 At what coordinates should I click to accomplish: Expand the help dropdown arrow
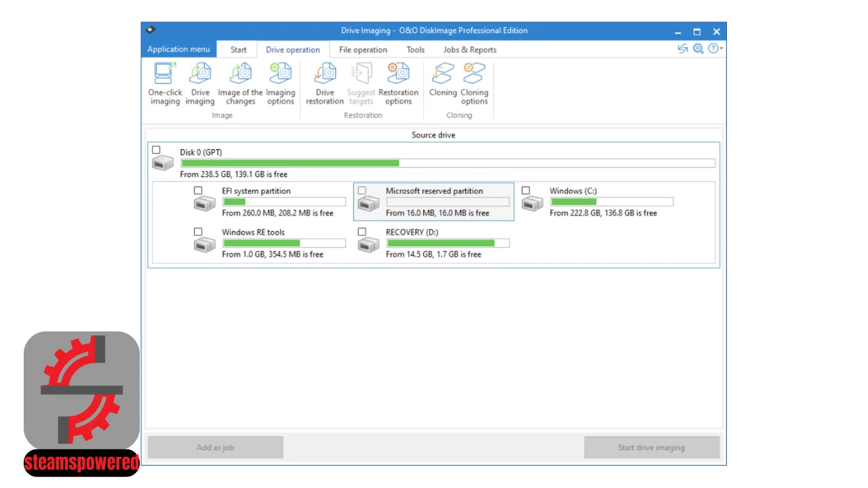pos(722,49)
